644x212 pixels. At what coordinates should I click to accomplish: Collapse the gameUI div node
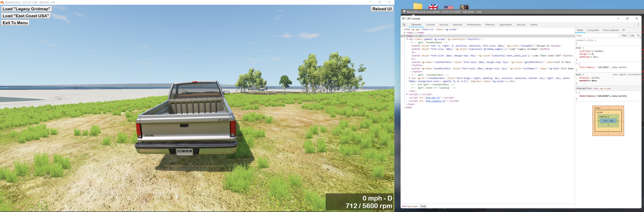pos(407,39)
